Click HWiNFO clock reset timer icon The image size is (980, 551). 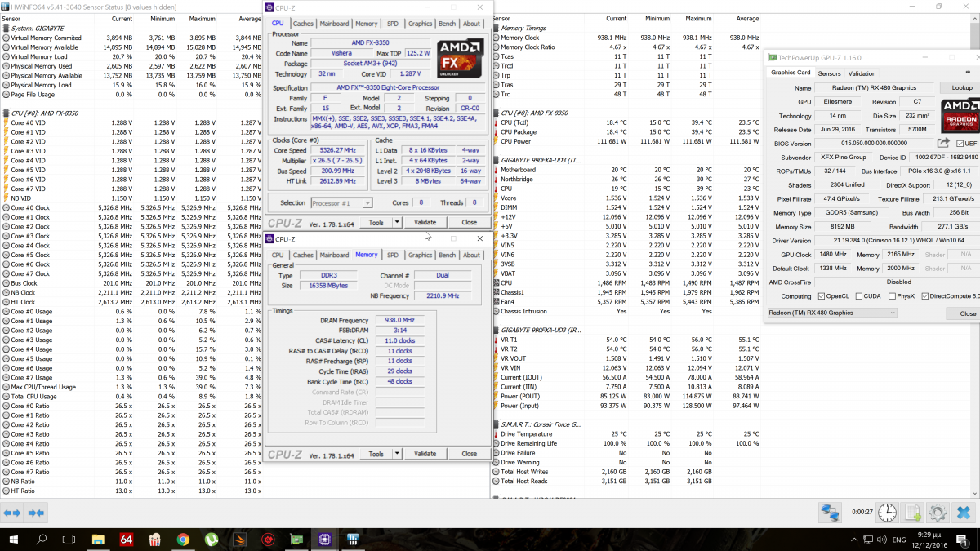pyautogui.click(x=887, y=513)
